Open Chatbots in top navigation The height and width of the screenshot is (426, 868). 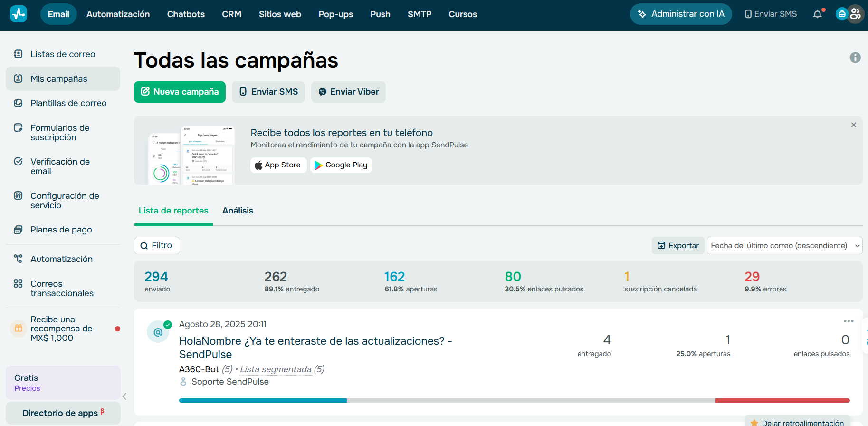186,14
